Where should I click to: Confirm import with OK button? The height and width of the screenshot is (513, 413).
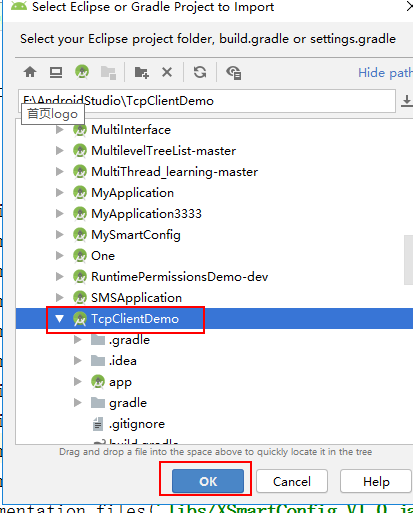click(208, 481)
